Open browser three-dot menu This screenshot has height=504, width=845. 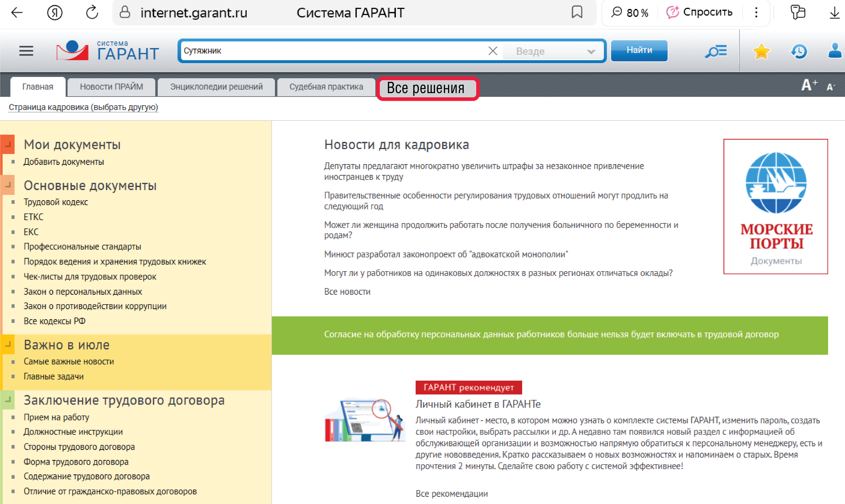[756, 13]
